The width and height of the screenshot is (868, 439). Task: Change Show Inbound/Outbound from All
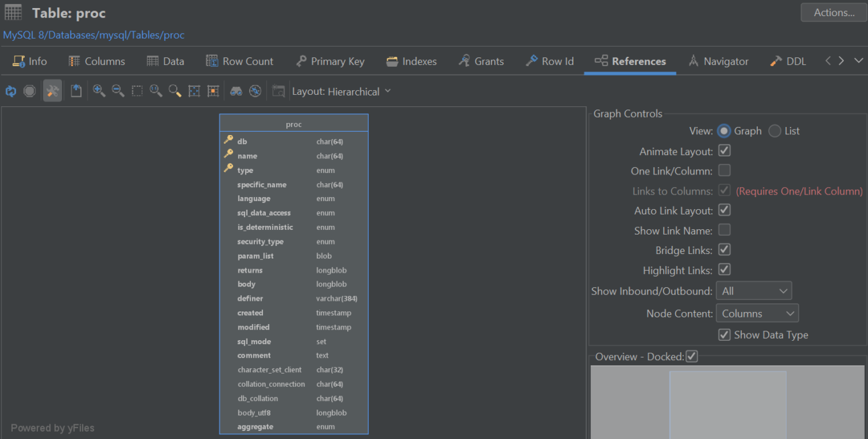[x=754, y=290]
